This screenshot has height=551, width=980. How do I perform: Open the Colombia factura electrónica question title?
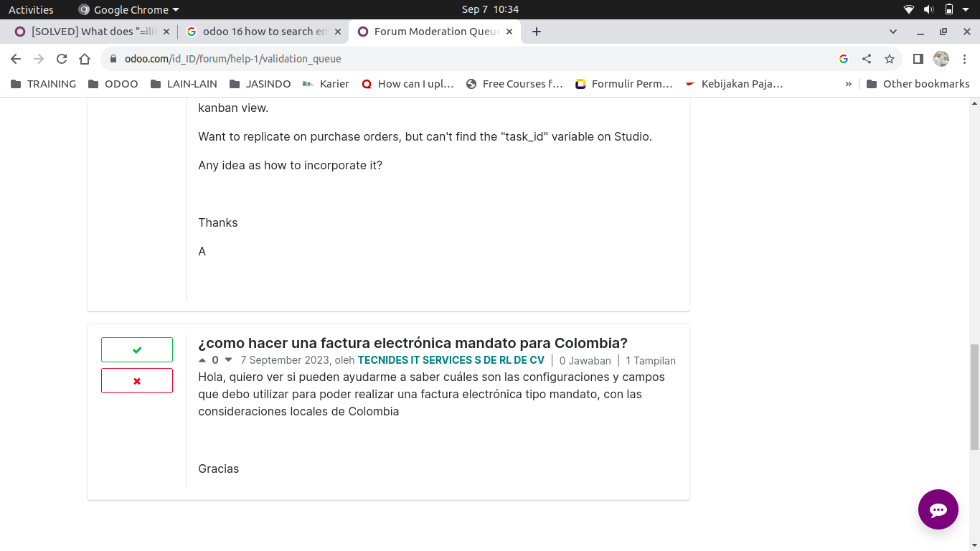tap(413, 343)
